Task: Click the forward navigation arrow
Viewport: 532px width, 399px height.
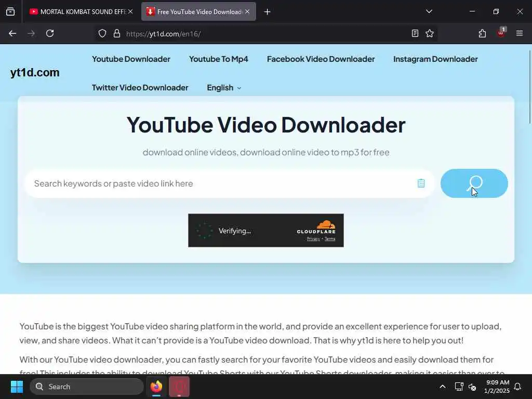Action: click(31, 33)
